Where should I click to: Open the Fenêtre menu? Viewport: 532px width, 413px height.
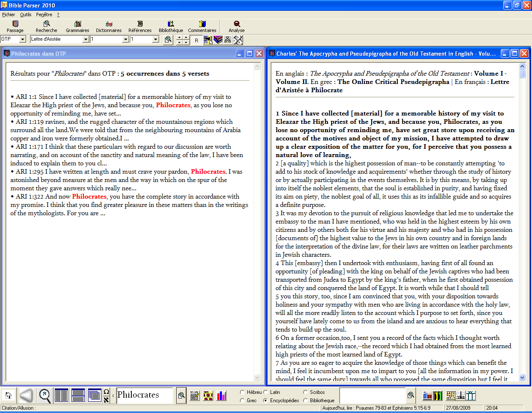44,15
